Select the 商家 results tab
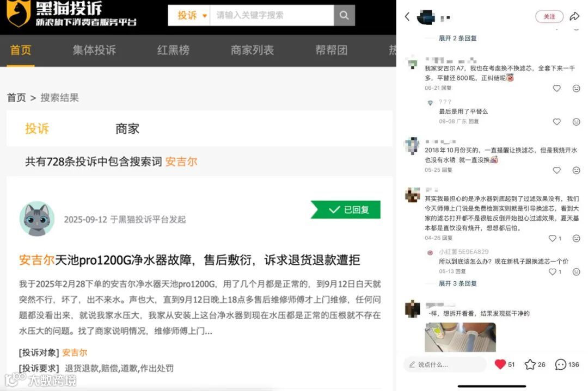588x391 pixels. pyautogui.click(x=127, y=128)
